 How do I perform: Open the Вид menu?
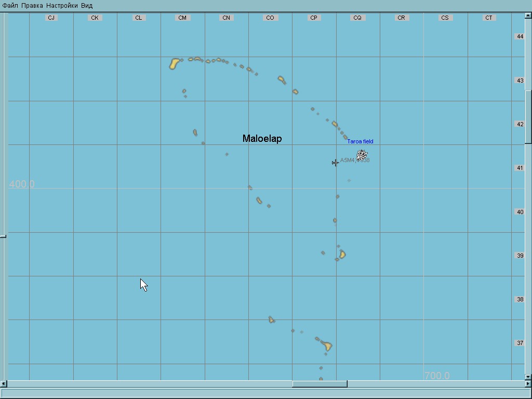[x=87, y=6]
